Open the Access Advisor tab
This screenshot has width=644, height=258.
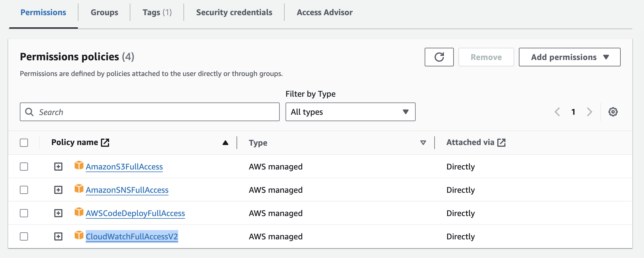[325, 13]
